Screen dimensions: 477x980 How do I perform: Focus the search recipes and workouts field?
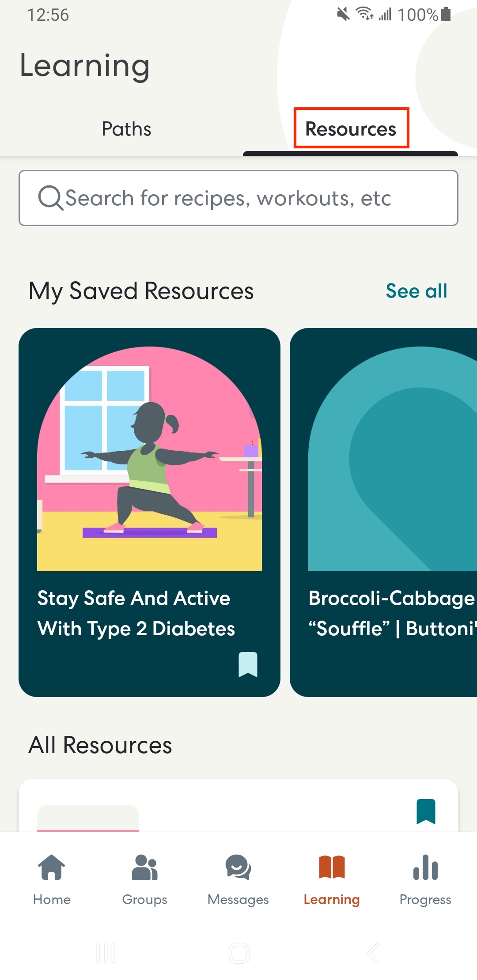coord(238,198)
